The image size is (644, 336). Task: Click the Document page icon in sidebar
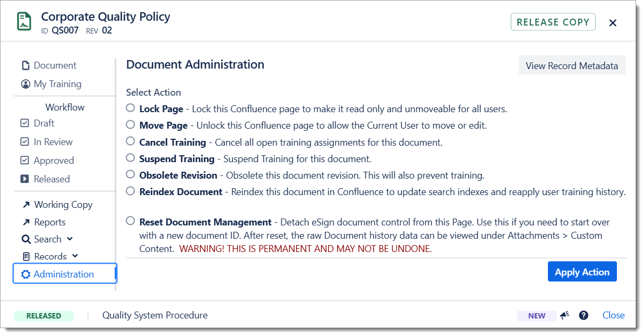[x=25, y=65]
